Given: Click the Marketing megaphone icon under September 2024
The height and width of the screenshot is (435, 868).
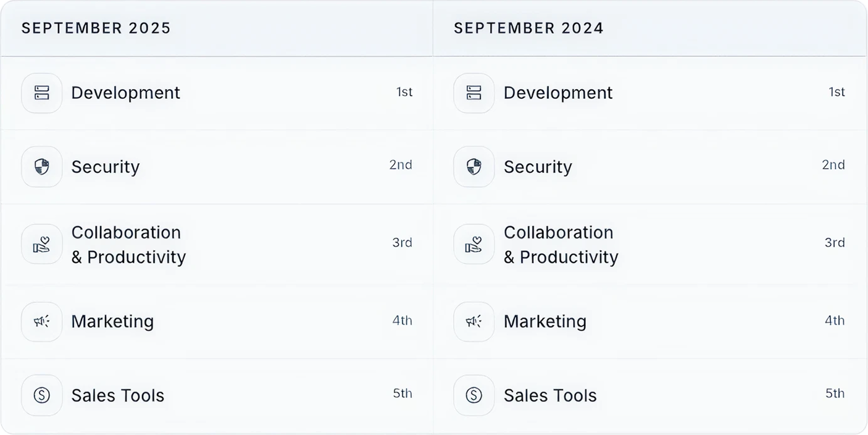Looking at the screenshot, I should click(474, 321).
